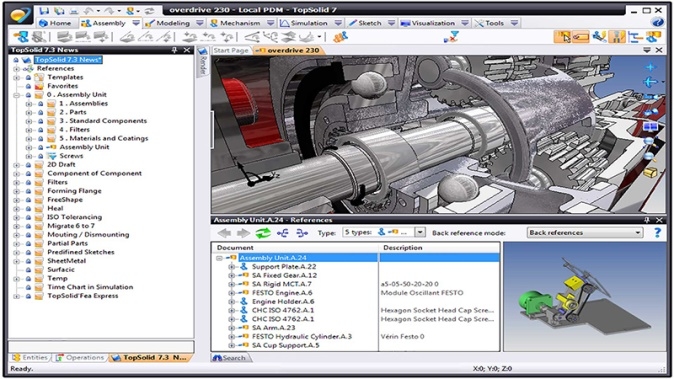Collapse the Assembly Unit.A.24 tree node

coord(219,258)
